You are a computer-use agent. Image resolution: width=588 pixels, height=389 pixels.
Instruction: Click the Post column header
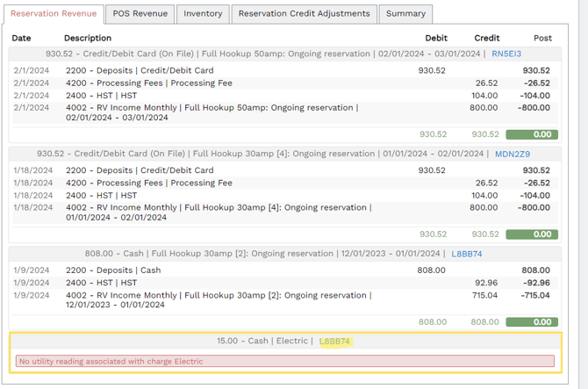[542, 39]
